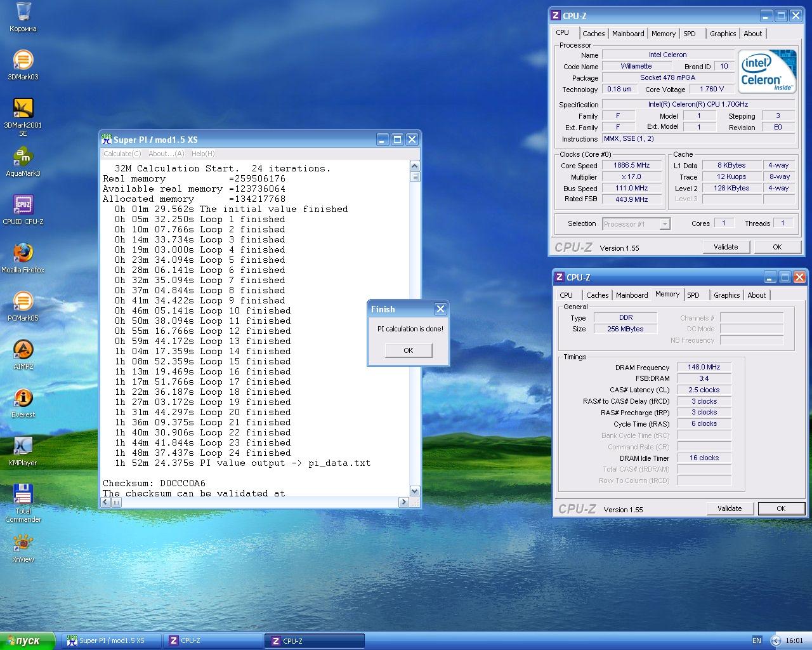Viewport: 812px width, 650px height.
Task: Open the Calculate(C) menu in Super PI
Action: click(122, 154)
